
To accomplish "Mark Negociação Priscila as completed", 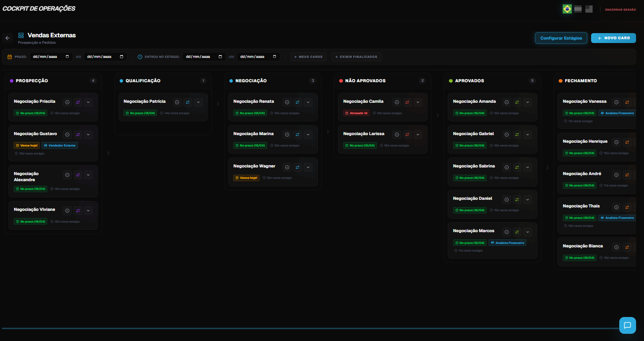I will [67, 102].
